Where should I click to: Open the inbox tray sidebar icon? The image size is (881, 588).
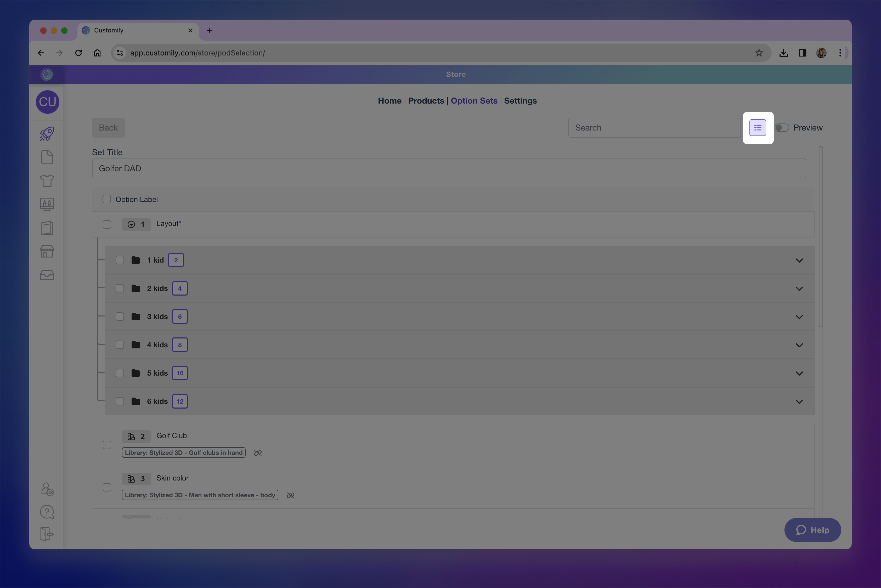(47, 275)
